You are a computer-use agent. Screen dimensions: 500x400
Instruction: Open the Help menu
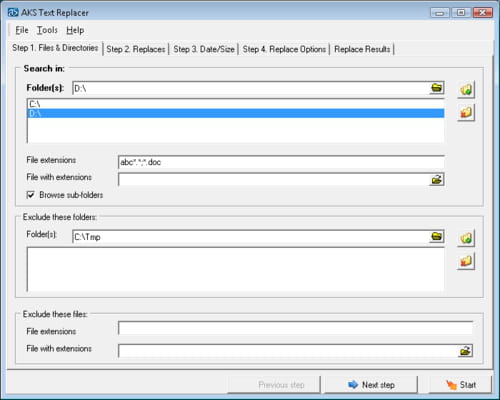[x=75, y=30]
